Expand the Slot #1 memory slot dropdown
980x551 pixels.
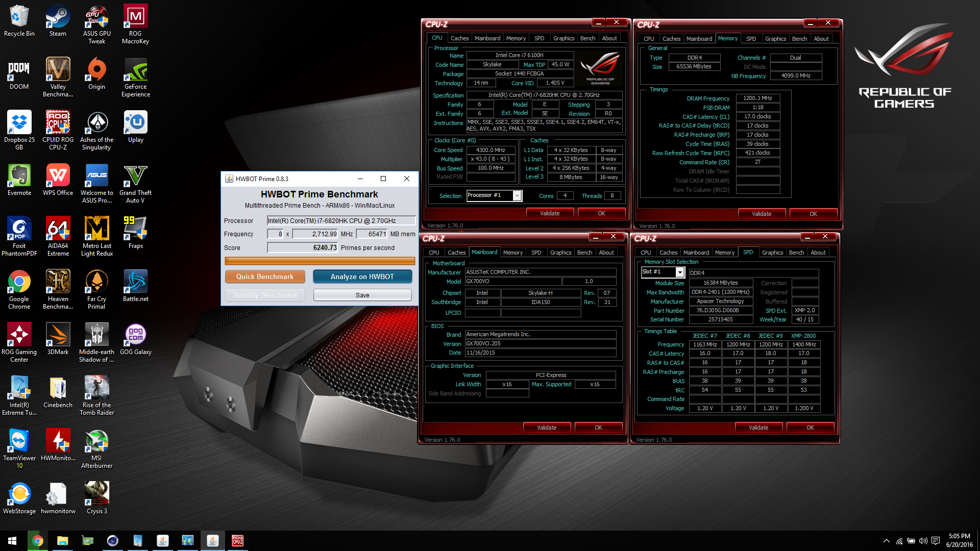(x=680, y=272)
